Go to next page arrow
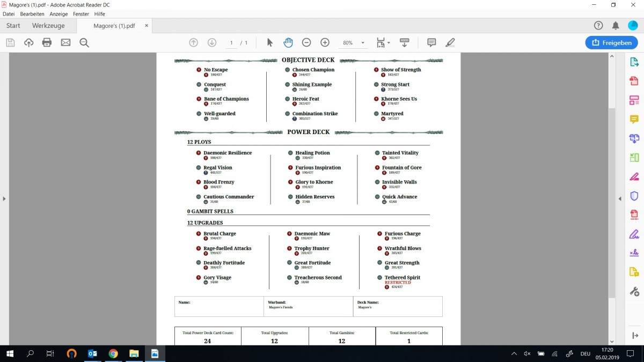The image size is (644, 362). [x=212, y=42]
